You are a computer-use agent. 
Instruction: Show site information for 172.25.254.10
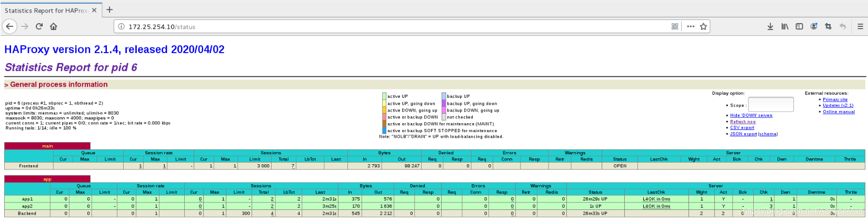(121, 26)
